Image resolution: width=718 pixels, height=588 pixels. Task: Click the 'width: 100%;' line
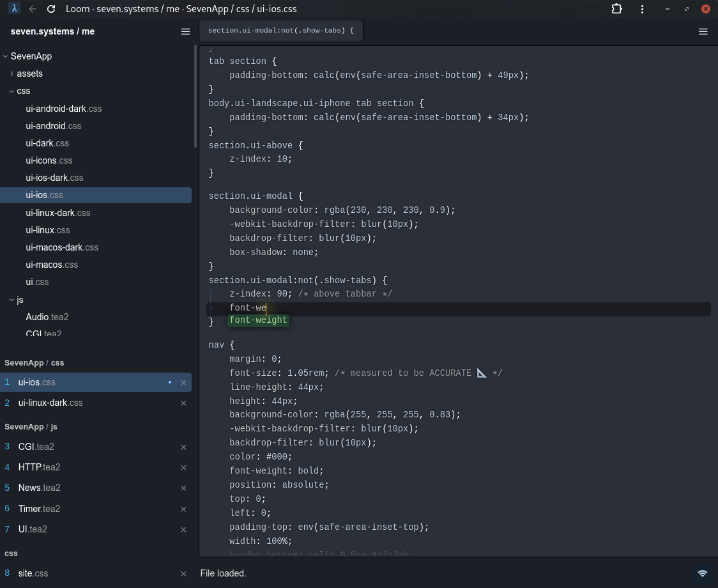261,541
